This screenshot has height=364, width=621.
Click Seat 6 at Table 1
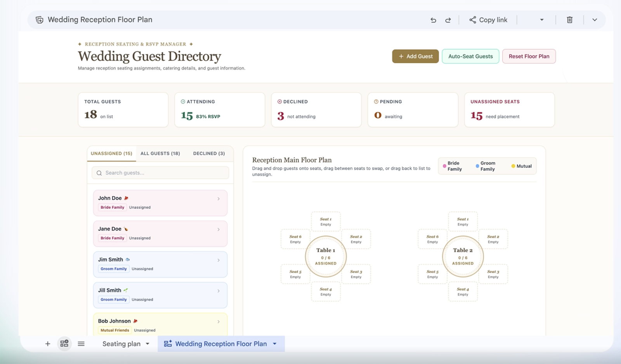click(295, 239)
